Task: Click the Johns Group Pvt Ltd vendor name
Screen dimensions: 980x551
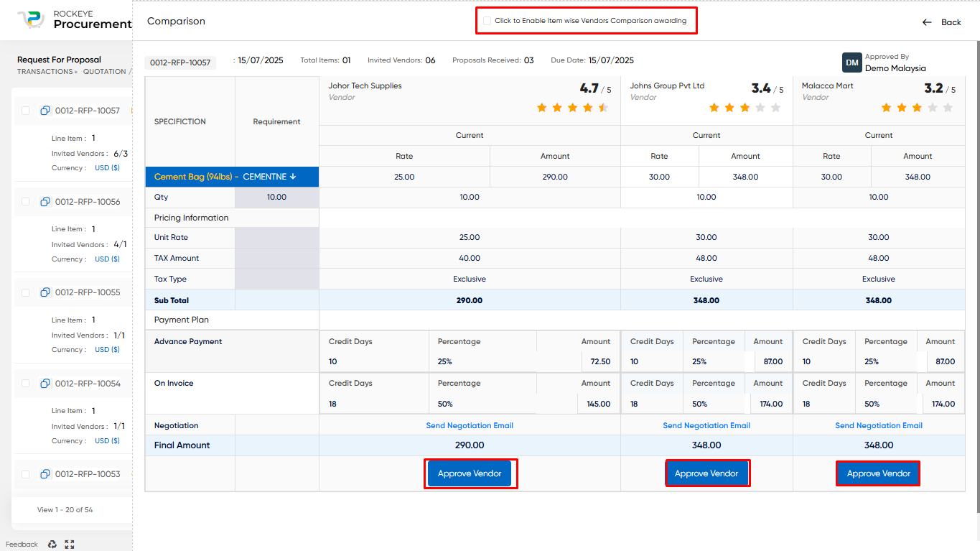Action: 667,85
